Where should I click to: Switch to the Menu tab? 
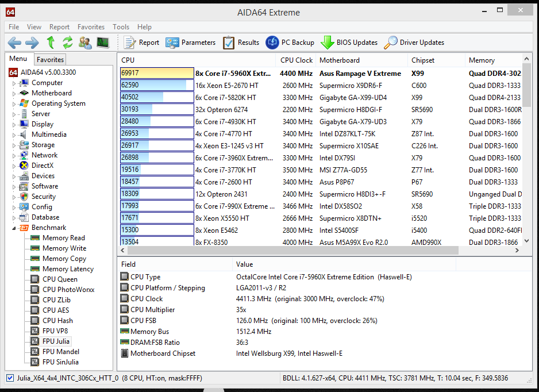(x=18, y=59)
